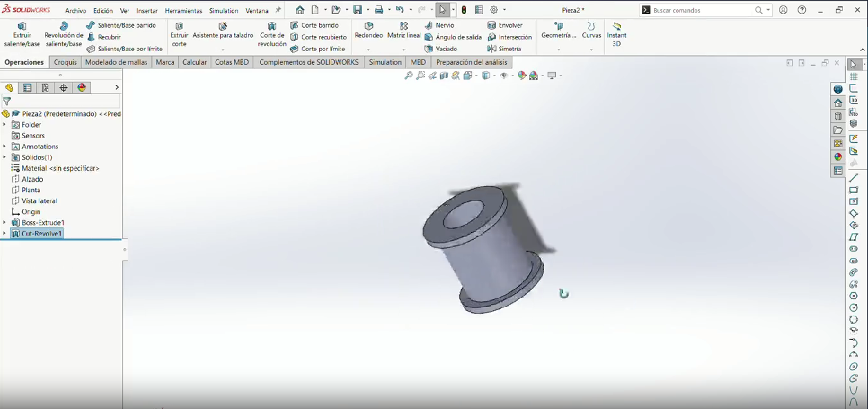Viewport: 868px width, 409px height.
Task: Open the Help question mark icon
Action: click(x=802, y=10)
